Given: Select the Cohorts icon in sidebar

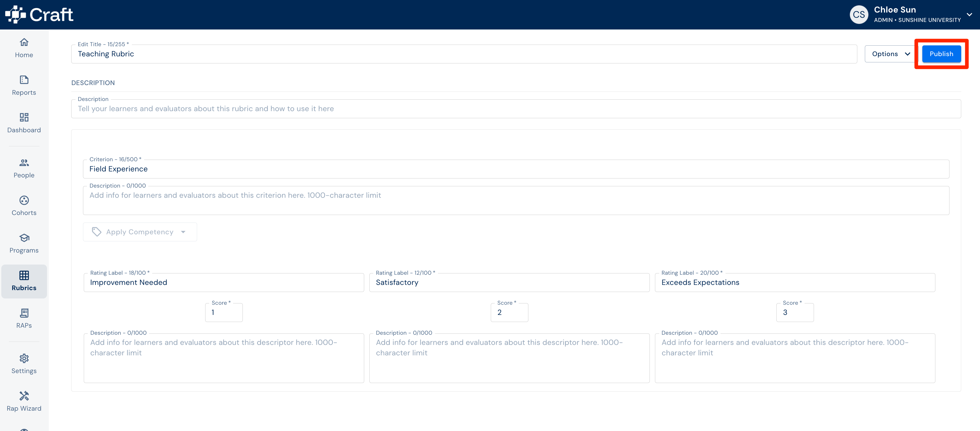Looking at the screenshot, I should [24, 200].
